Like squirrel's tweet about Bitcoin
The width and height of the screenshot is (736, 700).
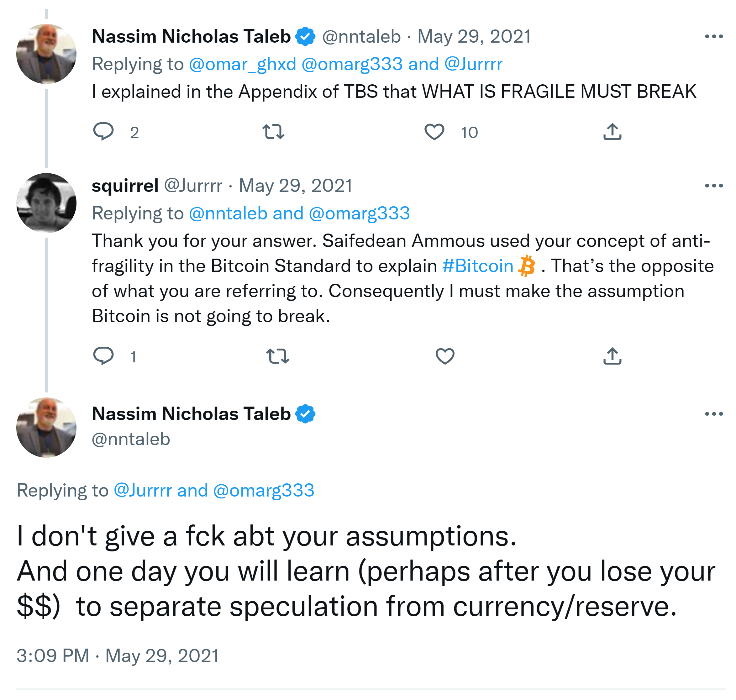tap(445, 356)
